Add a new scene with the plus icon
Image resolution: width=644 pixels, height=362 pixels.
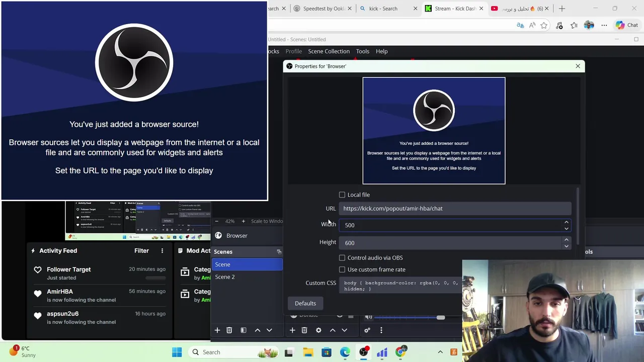click(x=217, y=330)
